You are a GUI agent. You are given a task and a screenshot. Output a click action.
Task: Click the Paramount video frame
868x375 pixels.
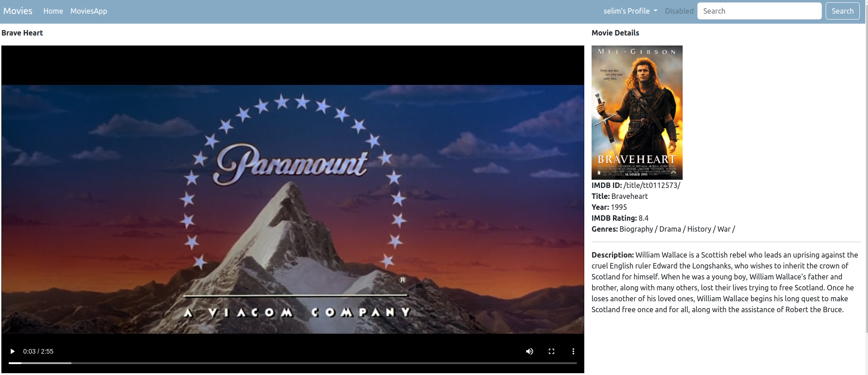click(293, 209)
